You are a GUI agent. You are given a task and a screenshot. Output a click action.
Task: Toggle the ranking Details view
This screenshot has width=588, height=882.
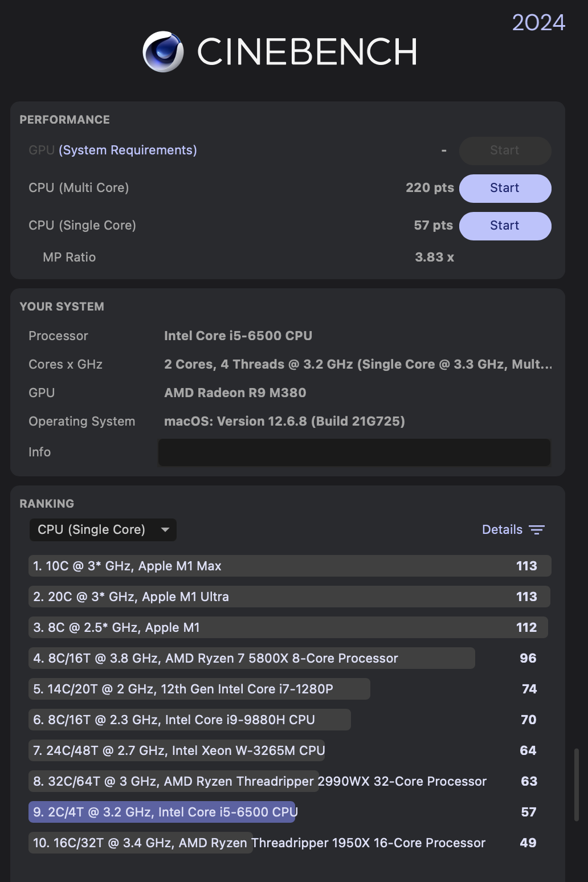tap(502, 530)
